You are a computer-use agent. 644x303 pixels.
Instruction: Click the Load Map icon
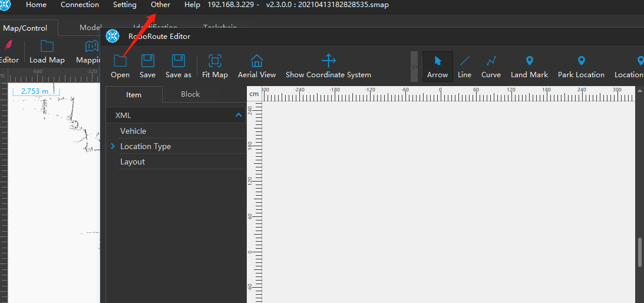click(x=47, y=47)
